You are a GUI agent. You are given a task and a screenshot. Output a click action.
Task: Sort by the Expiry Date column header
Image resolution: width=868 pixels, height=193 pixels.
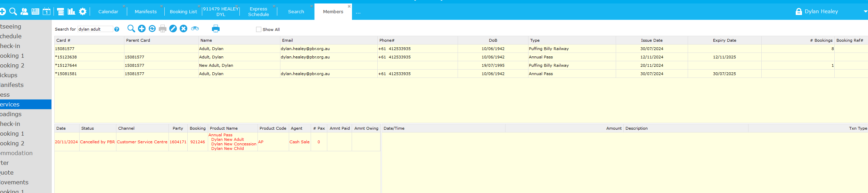tap(724, 40)
